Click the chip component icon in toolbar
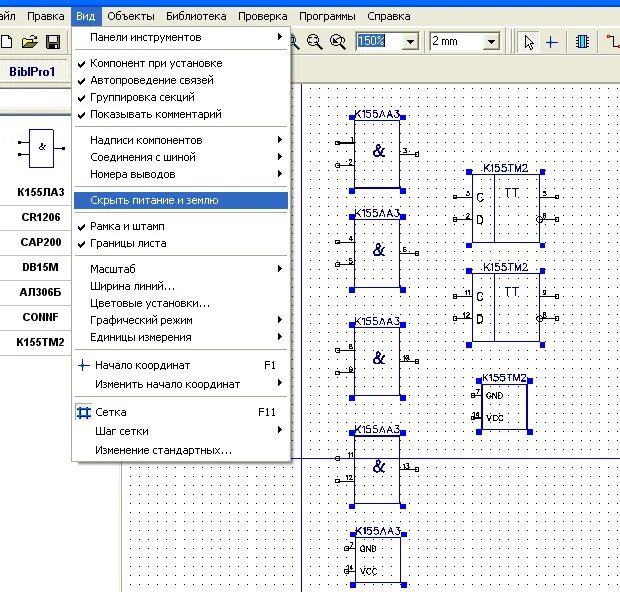 coord(582,42)
